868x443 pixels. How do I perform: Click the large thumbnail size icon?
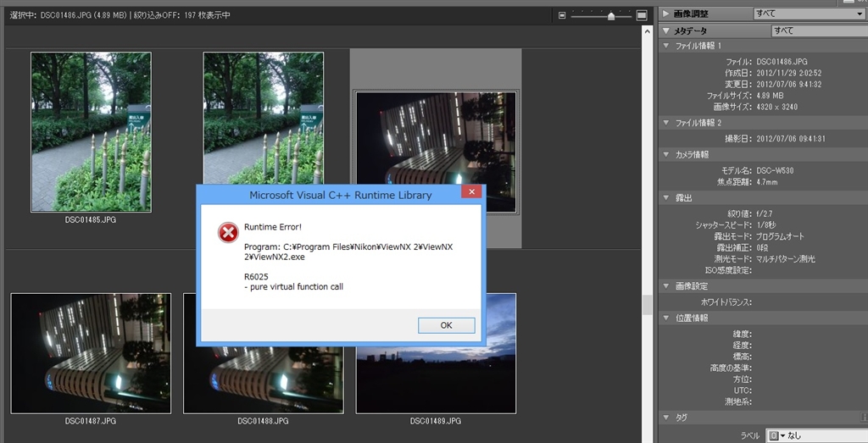642,15
